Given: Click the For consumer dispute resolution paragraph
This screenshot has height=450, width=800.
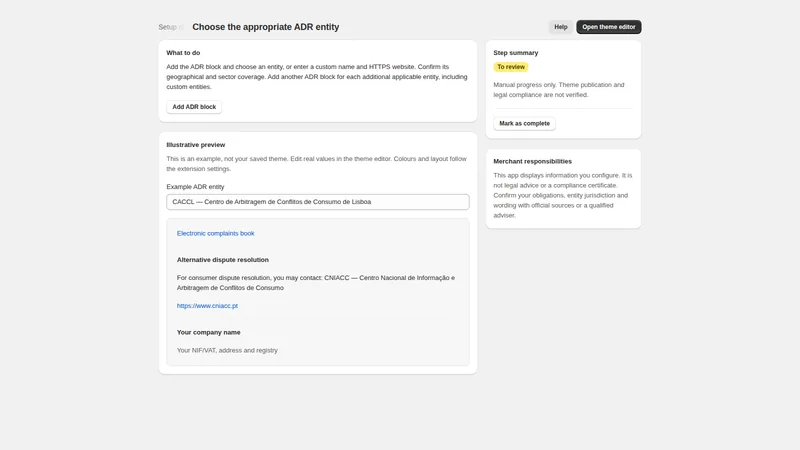Looking at the screenshot, I should pyautogui.click(x=316, y=283).
